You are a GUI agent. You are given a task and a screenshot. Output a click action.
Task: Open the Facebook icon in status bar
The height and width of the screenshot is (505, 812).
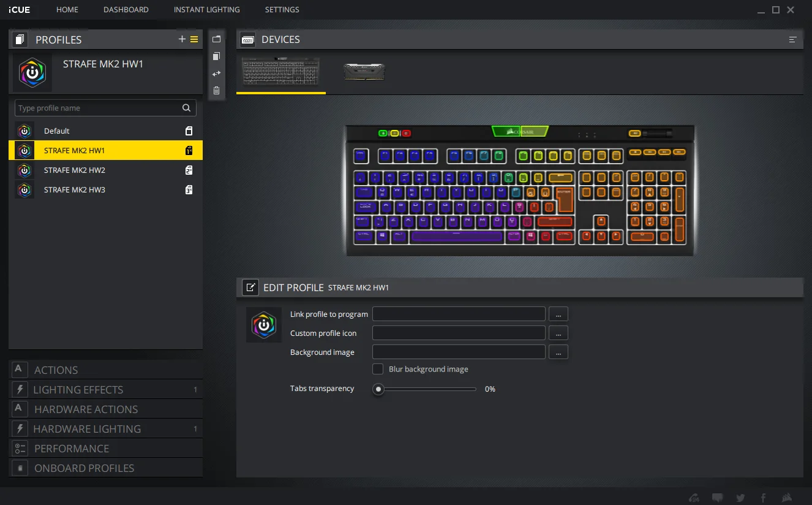(764, 498)
